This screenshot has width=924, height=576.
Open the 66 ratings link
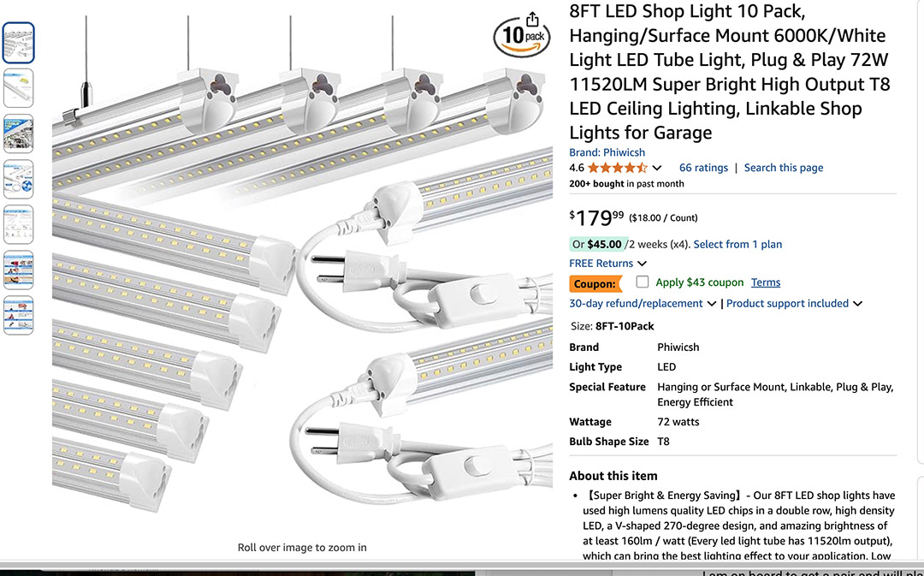coord(703,168)
